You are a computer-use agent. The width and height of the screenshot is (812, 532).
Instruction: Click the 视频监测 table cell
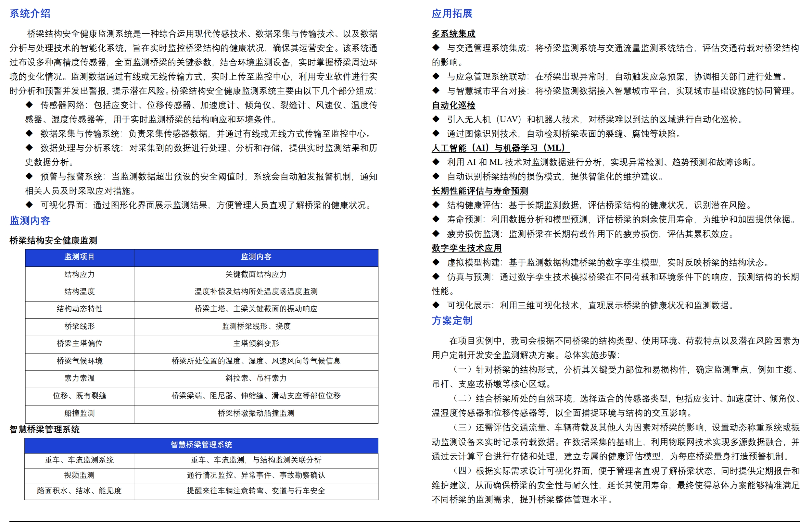point(80,475)
